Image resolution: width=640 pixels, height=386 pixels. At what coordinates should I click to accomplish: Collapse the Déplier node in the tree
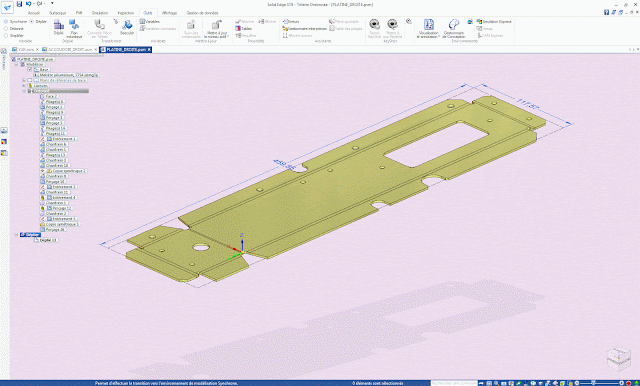point(17,235)
